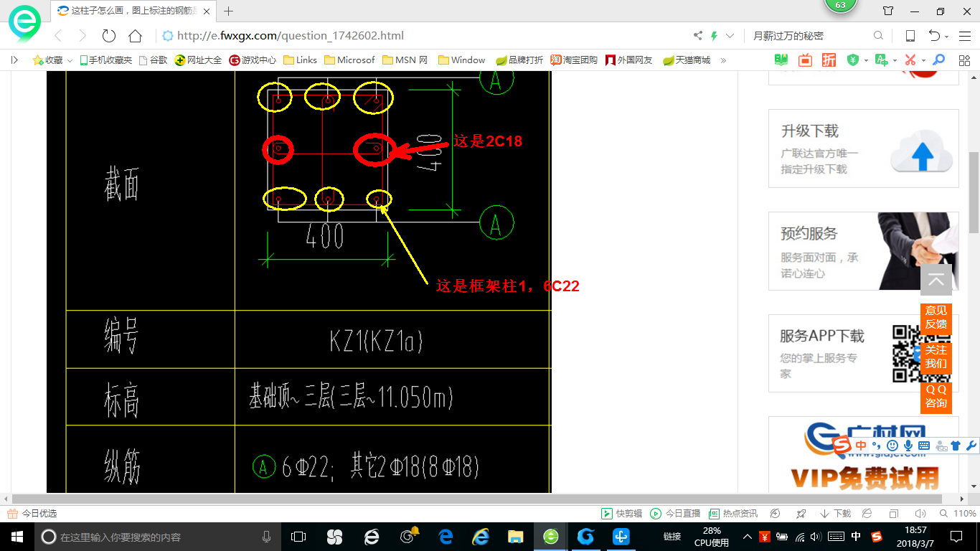Open the 网址大全 bookmark

click(199, 60)
